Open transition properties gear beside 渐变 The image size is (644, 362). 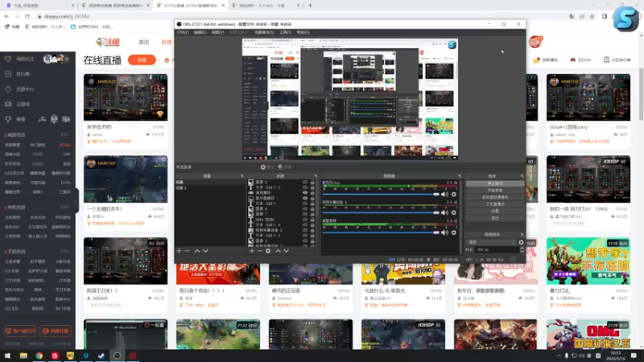(x=521, y=242)
